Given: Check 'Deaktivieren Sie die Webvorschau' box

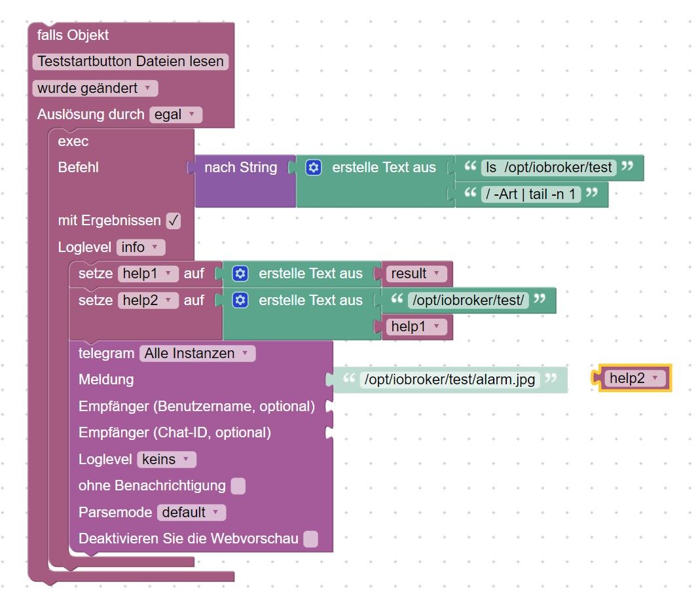Looking at the screenshot, I should [311, 539].
